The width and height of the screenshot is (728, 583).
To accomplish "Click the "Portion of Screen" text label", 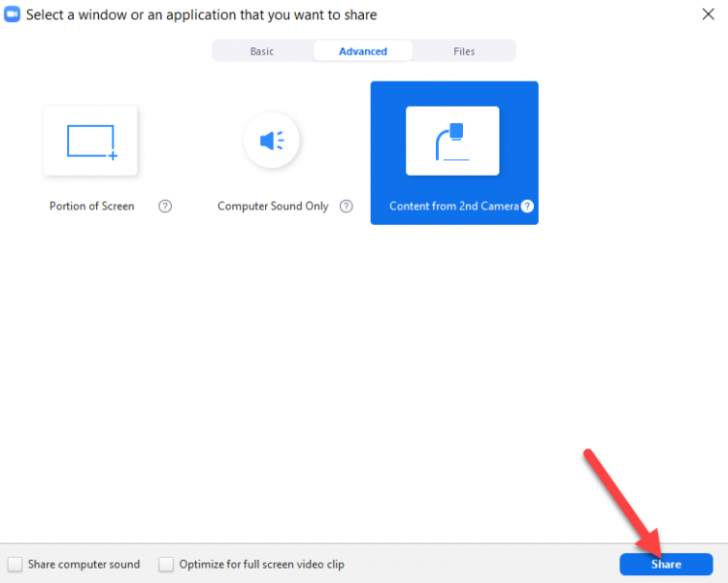I will tap(92, 206).
